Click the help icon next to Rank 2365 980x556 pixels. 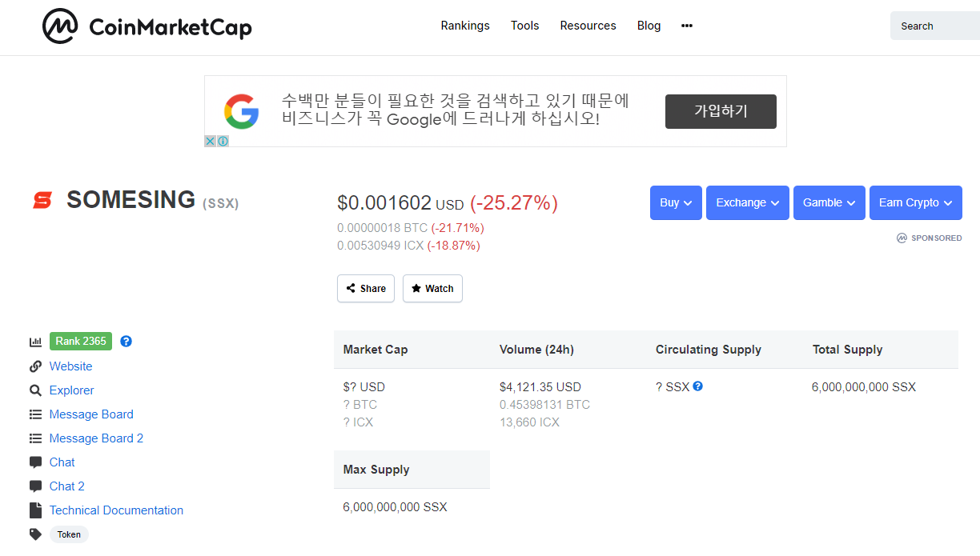pos(126,341)
